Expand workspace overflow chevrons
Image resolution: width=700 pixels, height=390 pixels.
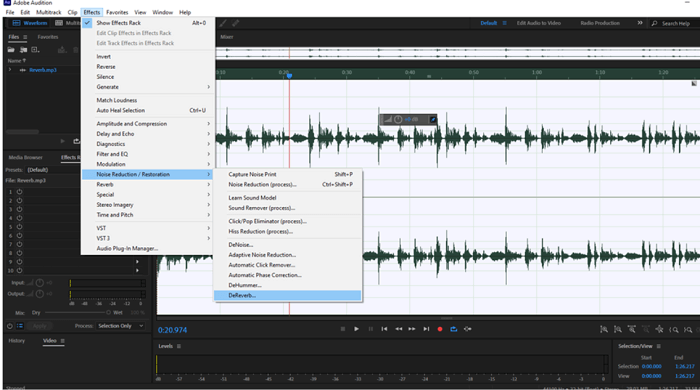(640, 23)
